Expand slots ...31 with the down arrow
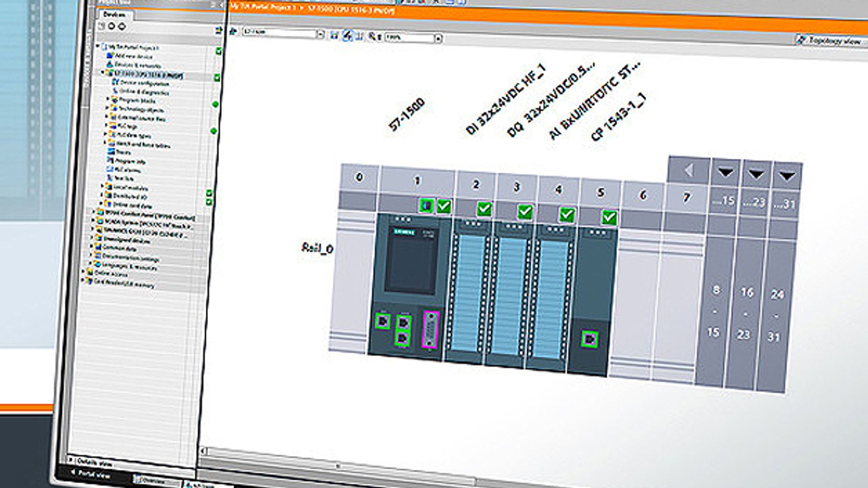 pos(787,176)
